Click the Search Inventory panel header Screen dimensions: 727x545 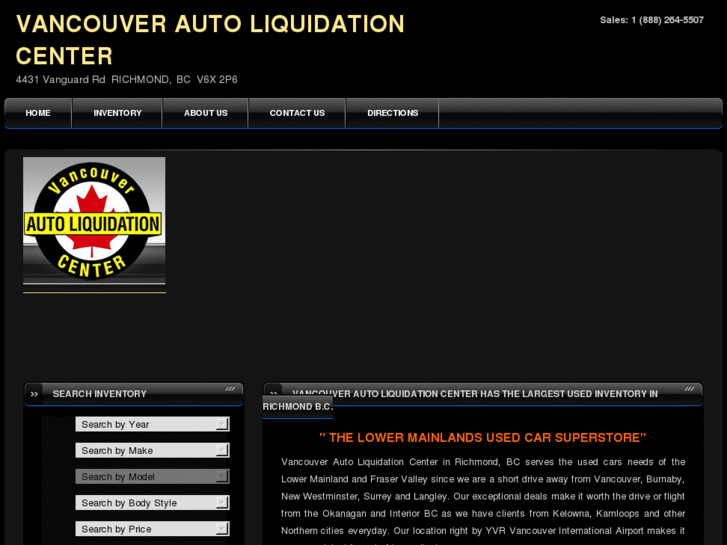pyautogui.click(x=134, y=394)
